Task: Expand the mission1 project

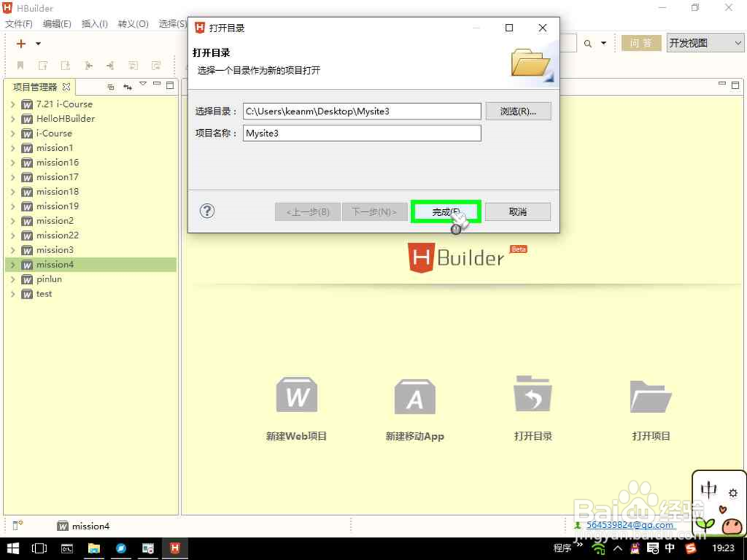Action: click(13, 148)
